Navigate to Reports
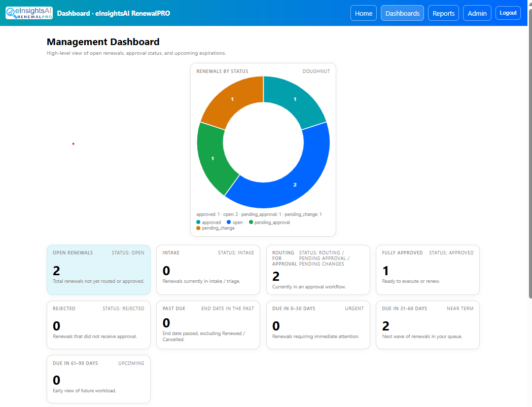The image size is (532, 407). [x=443, y=13]
